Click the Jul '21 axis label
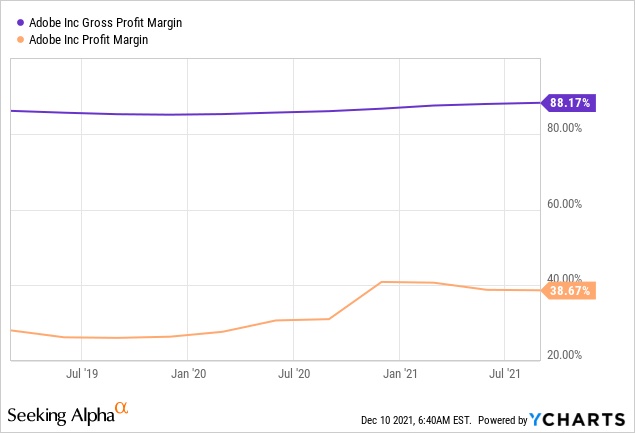 pos(505,374)
